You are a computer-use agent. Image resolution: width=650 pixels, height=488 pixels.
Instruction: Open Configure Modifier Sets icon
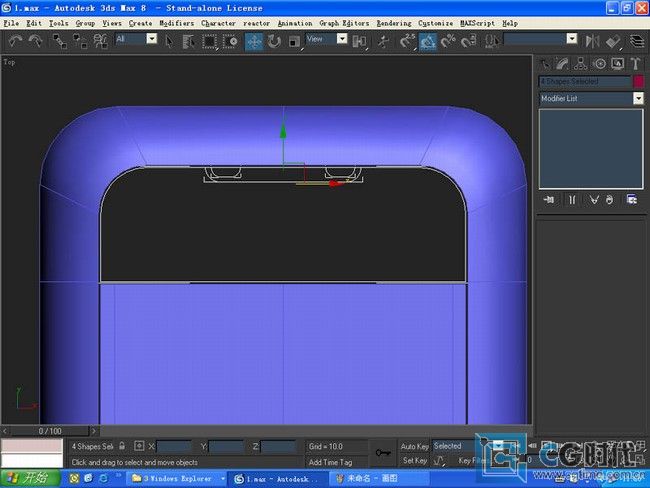pos(632,200)
